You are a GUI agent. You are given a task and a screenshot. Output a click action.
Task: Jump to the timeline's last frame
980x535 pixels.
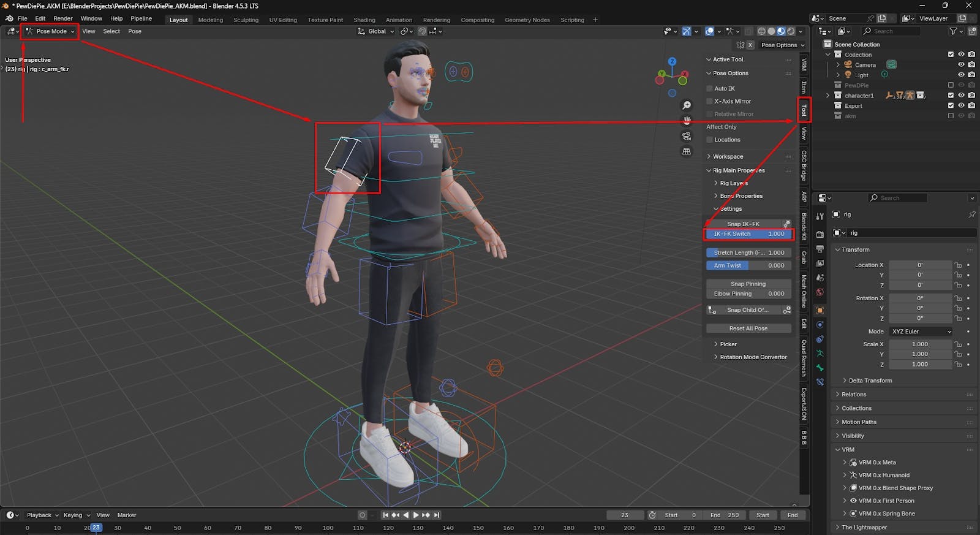(437, 515)
